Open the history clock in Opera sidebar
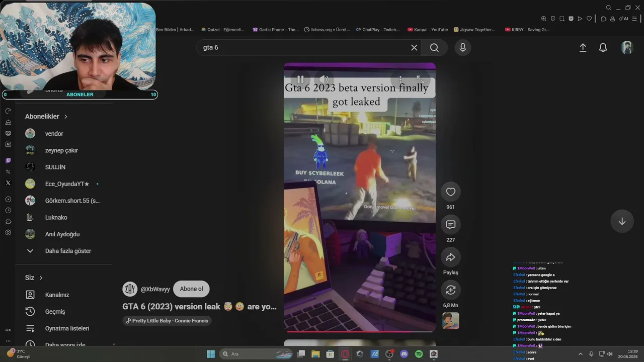Screen dimensions: 644x362 tap(8, 210)
